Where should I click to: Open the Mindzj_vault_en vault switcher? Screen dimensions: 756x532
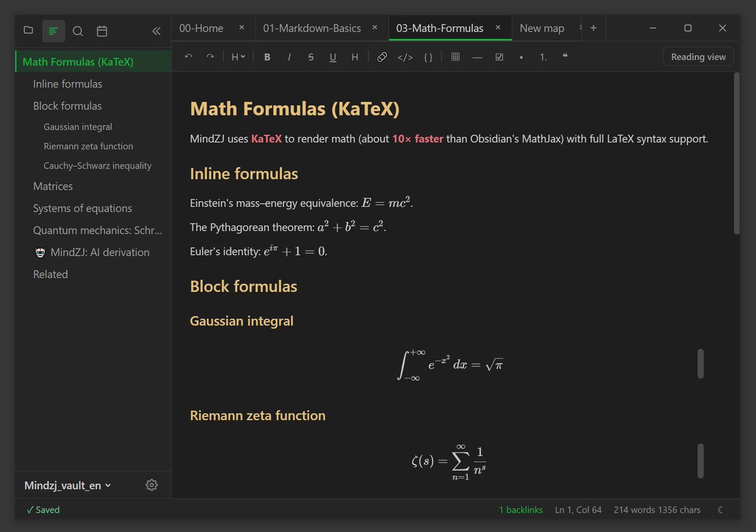(67, 485)
